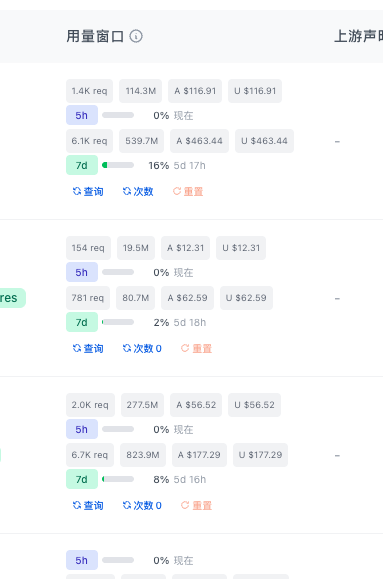
Task: Click 次数 0 in the $62.59 row
Action: pos(142,348)
